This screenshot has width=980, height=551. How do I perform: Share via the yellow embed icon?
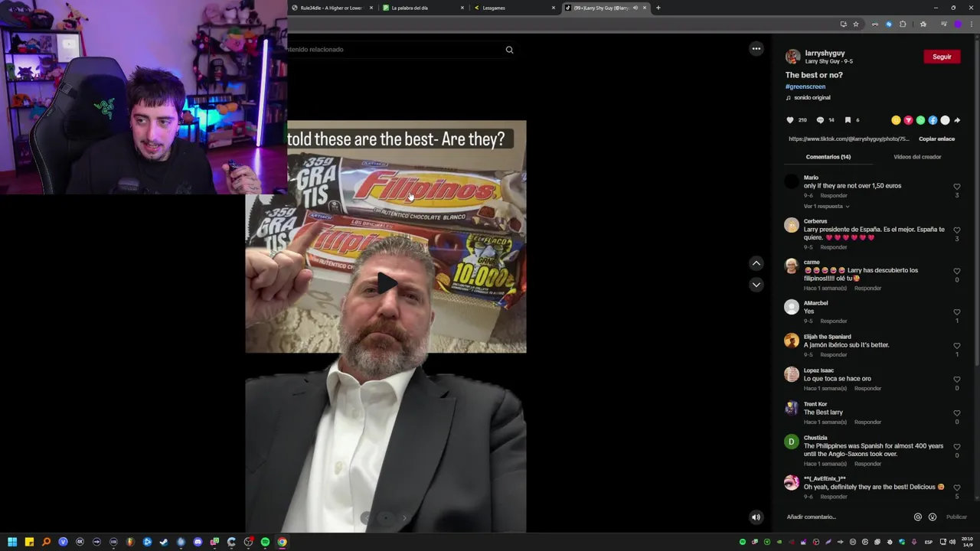[x=896, y=120]
